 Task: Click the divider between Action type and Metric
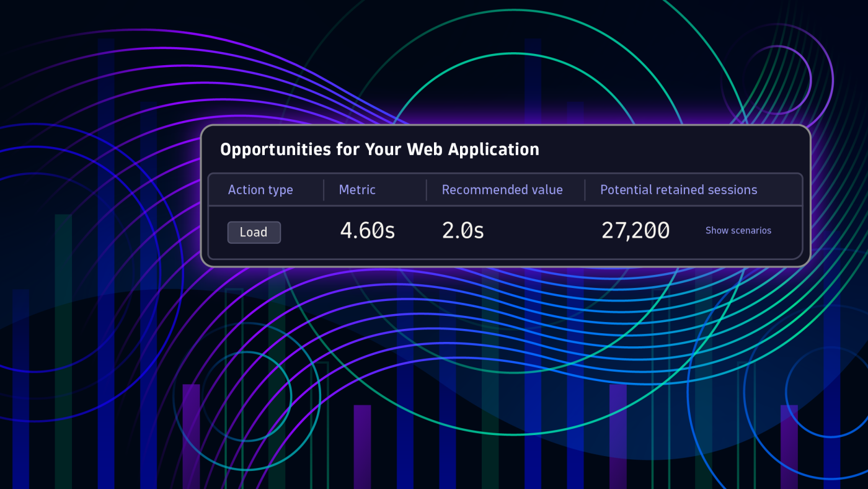click(x=324, y=190)
